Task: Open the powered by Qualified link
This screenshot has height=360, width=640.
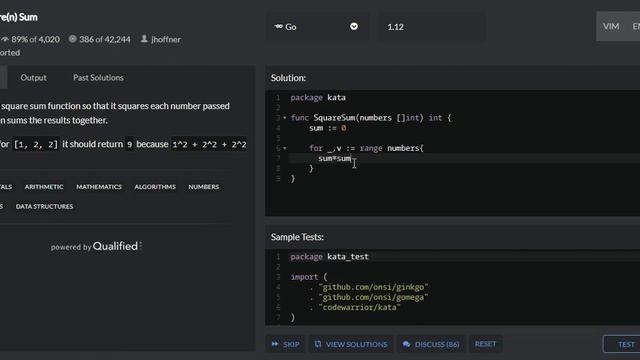Action: [96, 246]
